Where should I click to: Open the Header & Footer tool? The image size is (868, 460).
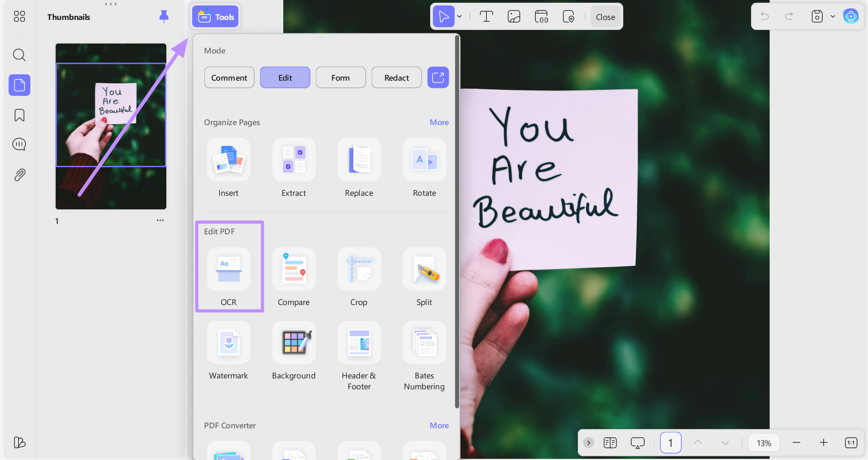click(x=359, y=356)
